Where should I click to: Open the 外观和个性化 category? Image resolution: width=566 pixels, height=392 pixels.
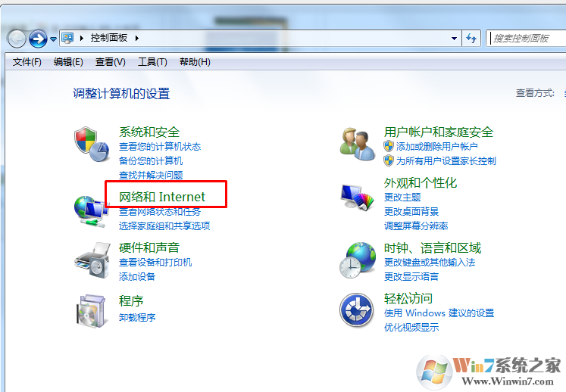(421, 183)
